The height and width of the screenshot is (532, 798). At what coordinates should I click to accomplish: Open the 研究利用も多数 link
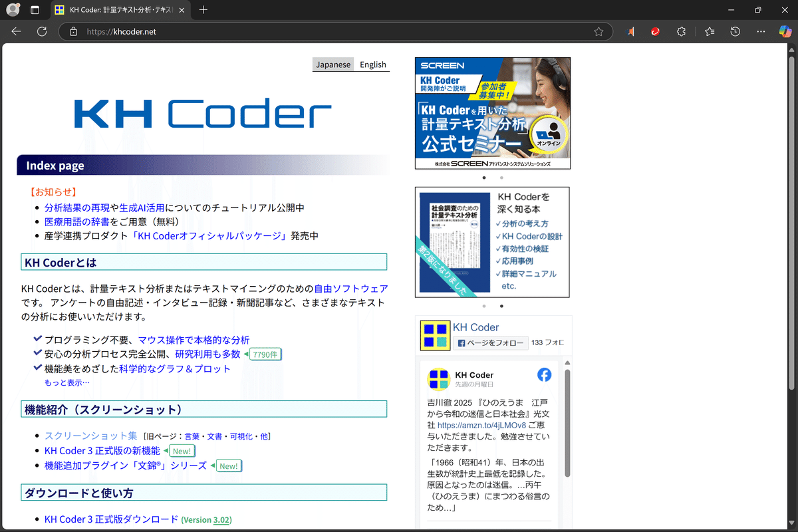tap(207, 354)
